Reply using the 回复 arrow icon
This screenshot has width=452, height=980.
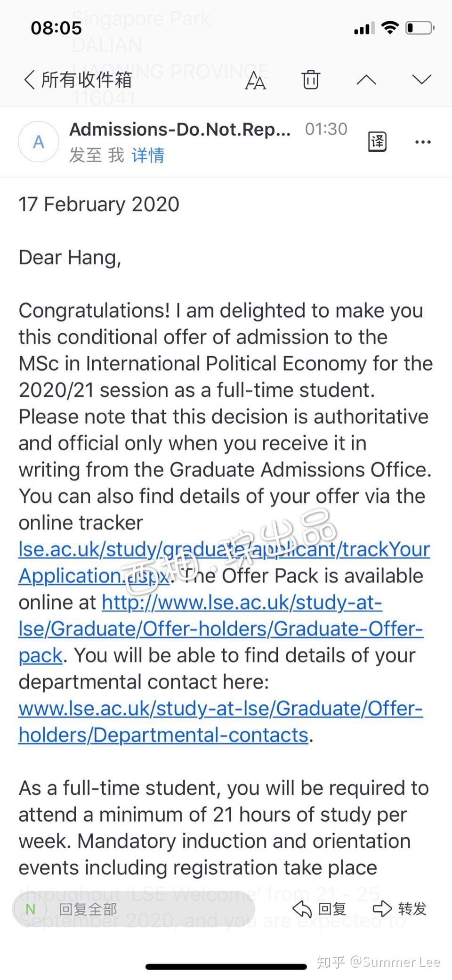320,908
